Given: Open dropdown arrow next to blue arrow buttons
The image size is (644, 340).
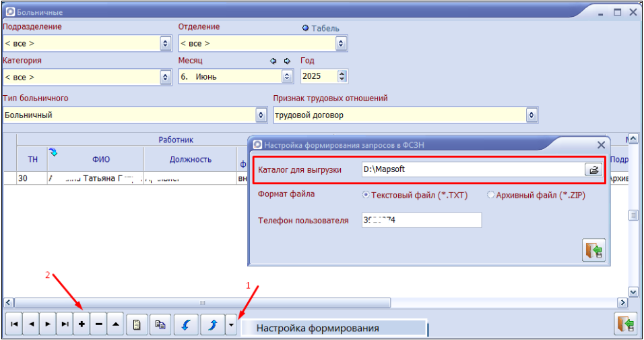Looking at the screenshot, I should pyautogui.click(x=231, y=324).
